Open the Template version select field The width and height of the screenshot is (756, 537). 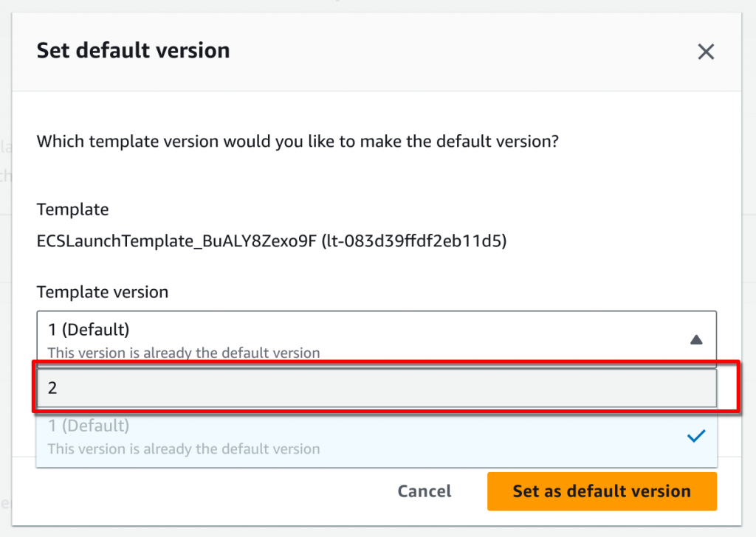377,339
